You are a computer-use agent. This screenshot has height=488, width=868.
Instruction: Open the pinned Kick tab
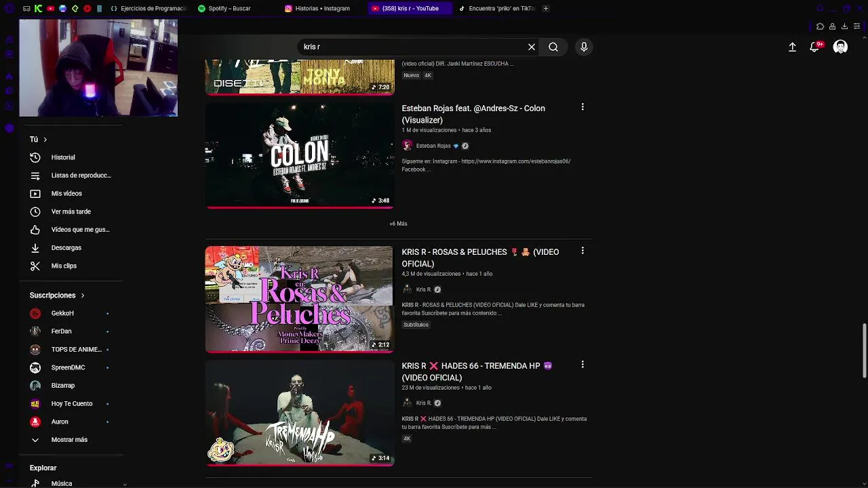coord(38,8)
